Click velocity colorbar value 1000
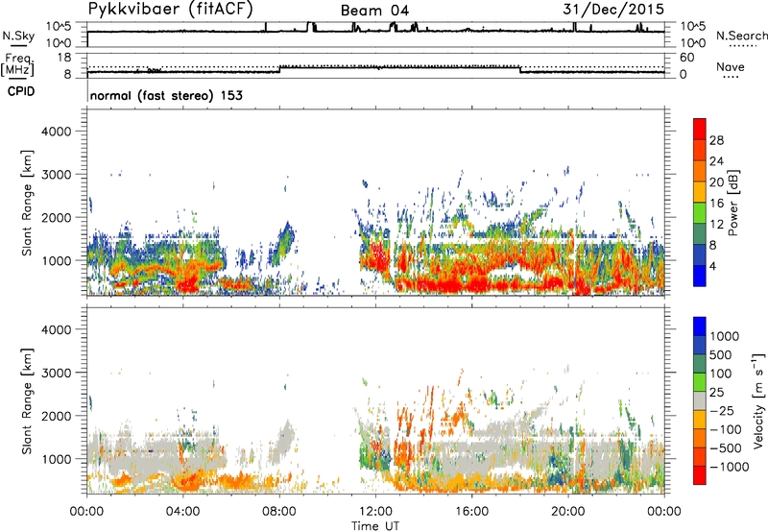This screenshot has width=768, height=532. [725, 336]
